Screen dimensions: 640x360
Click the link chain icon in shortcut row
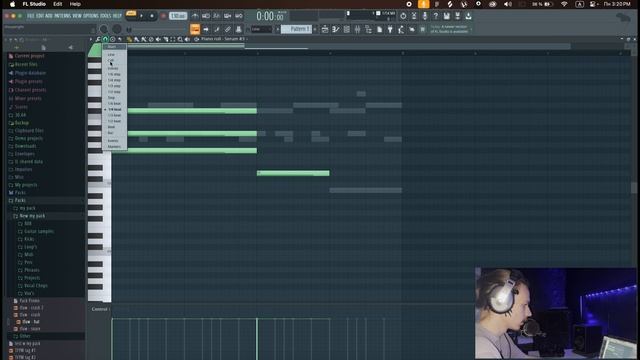(228, 29)
